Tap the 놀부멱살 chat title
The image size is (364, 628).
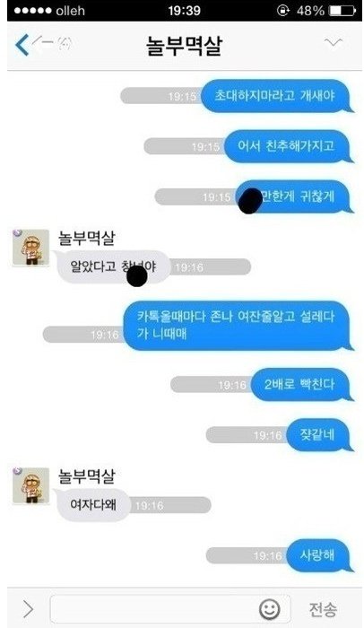[x=184, y=45]
